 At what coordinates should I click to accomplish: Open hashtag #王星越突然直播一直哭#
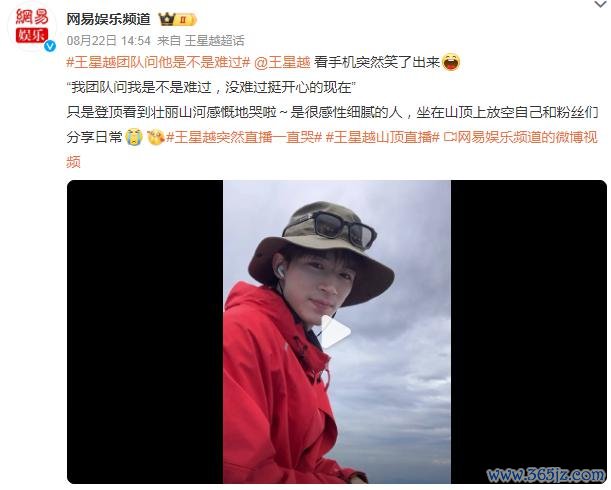[x=244, y=137]
